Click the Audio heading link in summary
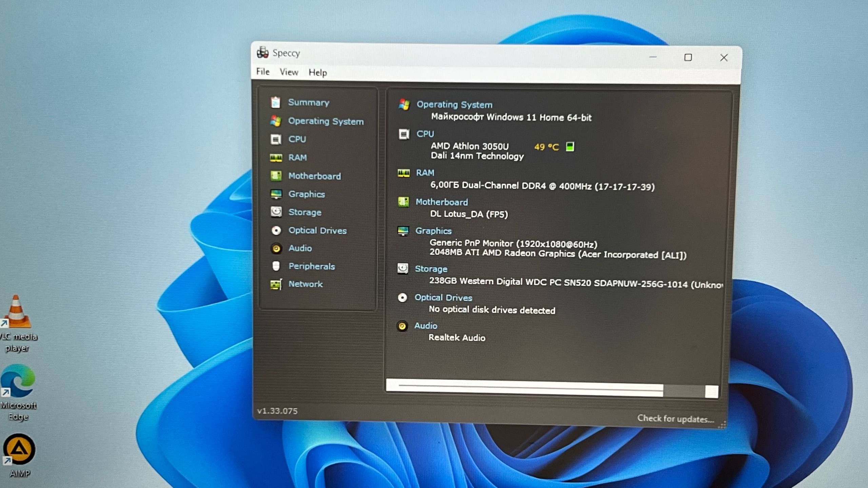The height and width of the screenshot is (488, 868). click(x=426, y=326)
